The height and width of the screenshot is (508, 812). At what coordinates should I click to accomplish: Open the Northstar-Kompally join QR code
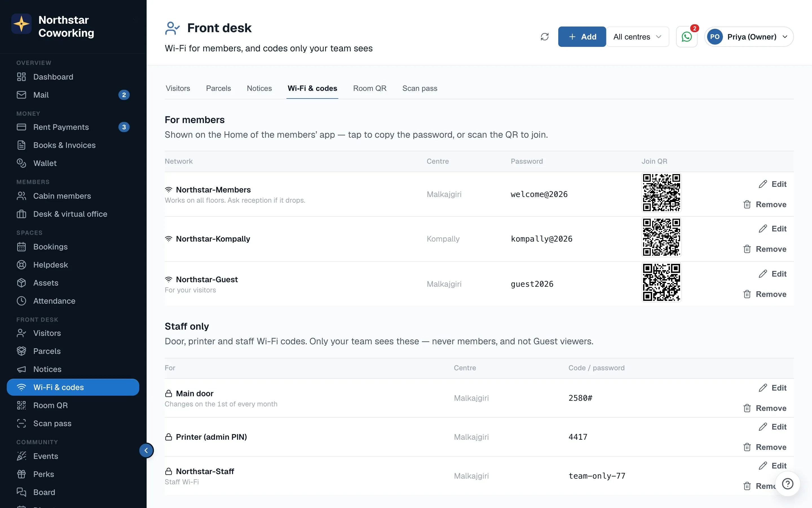(661, 237)
